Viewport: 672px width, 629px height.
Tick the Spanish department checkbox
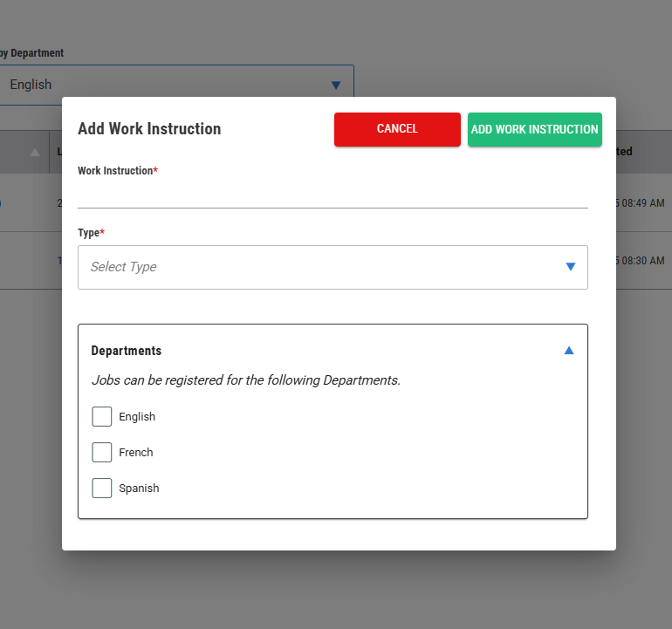pyautogui.click(x=102, y=489)
